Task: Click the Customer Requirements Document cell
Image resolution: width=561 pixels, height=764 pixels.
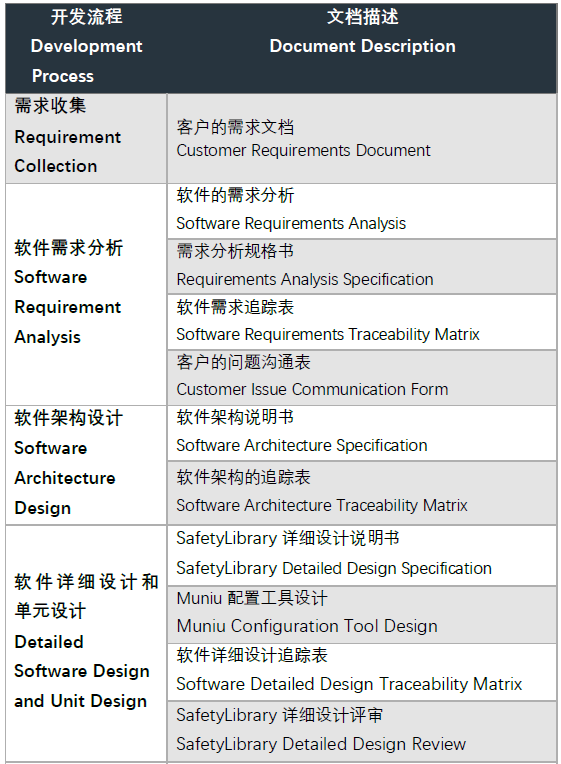Action: [362, 138]
